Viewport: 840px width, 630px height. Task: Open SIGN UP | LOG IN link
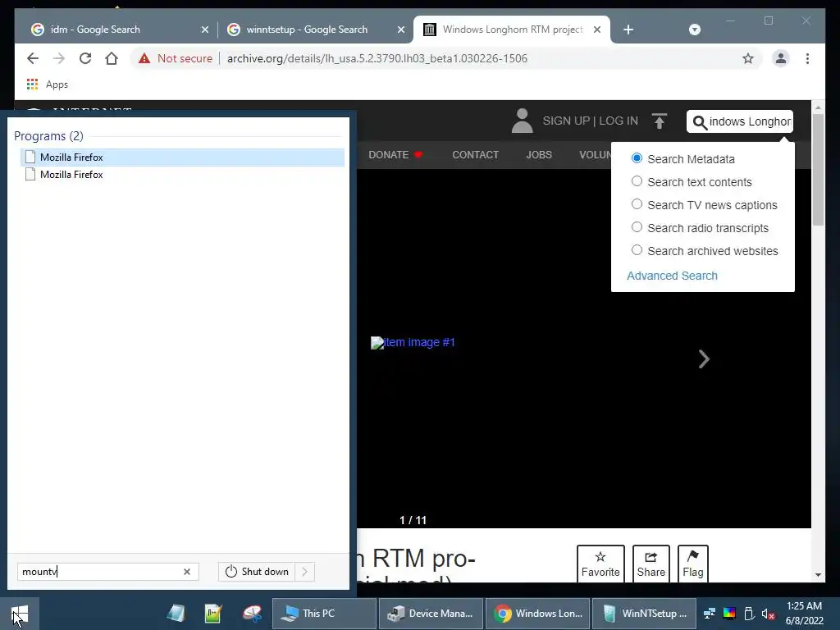pos(590,121)
